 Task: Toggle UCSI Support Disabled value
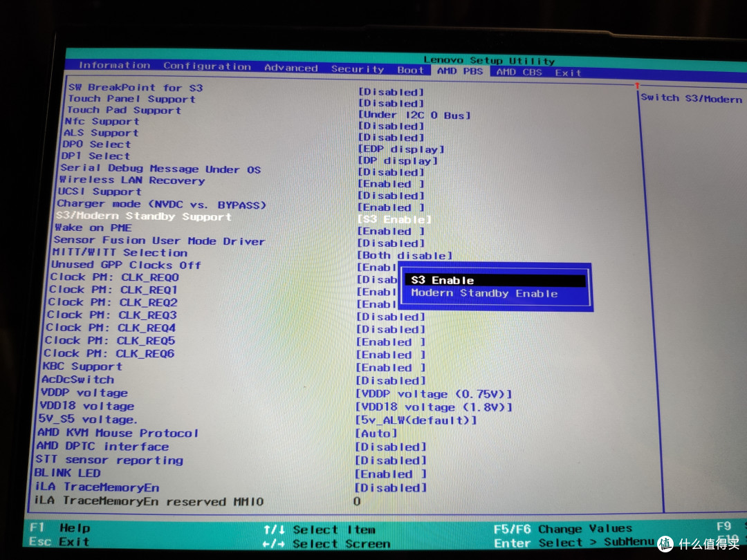pos(391,196)
